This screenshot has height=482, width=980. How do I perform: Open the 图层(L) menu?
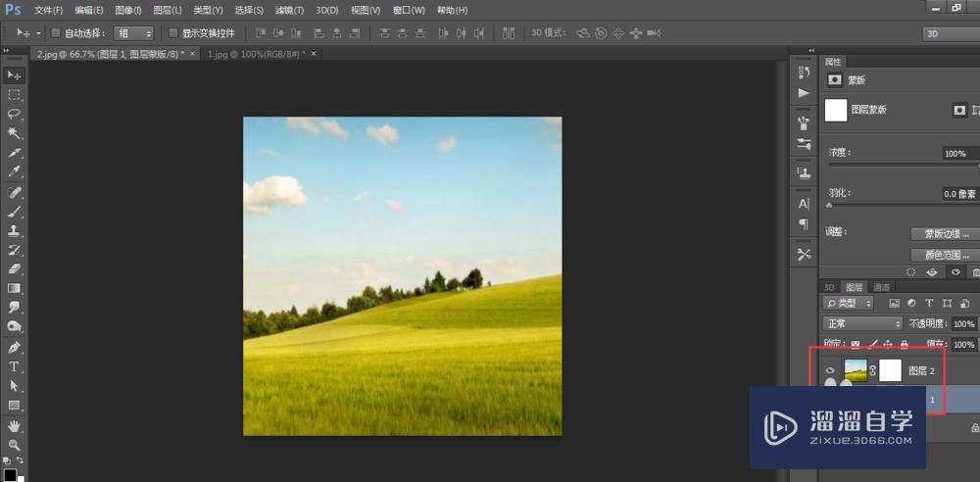pos(168,11)
